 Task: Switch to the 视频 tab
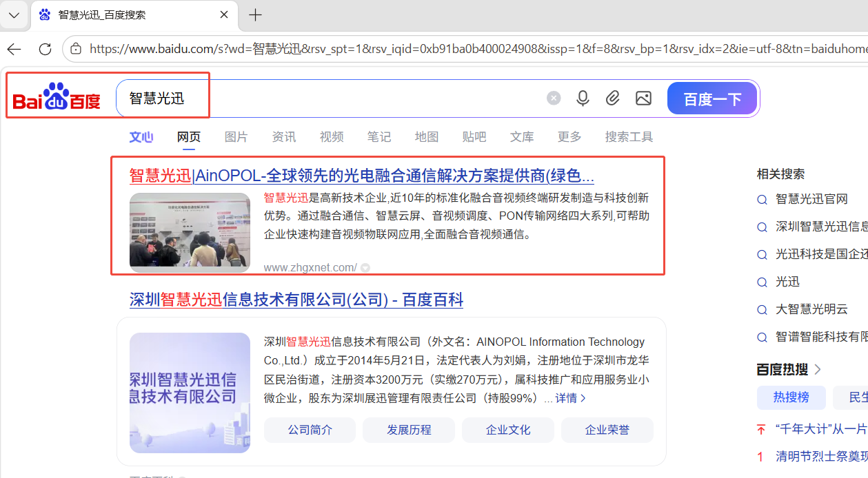332,137
